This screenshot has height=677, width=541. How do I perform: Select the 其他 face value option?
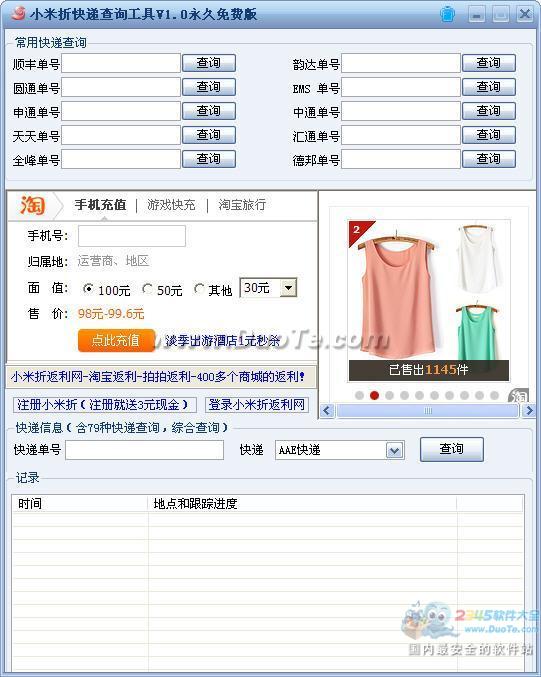(x=199, y=288)
